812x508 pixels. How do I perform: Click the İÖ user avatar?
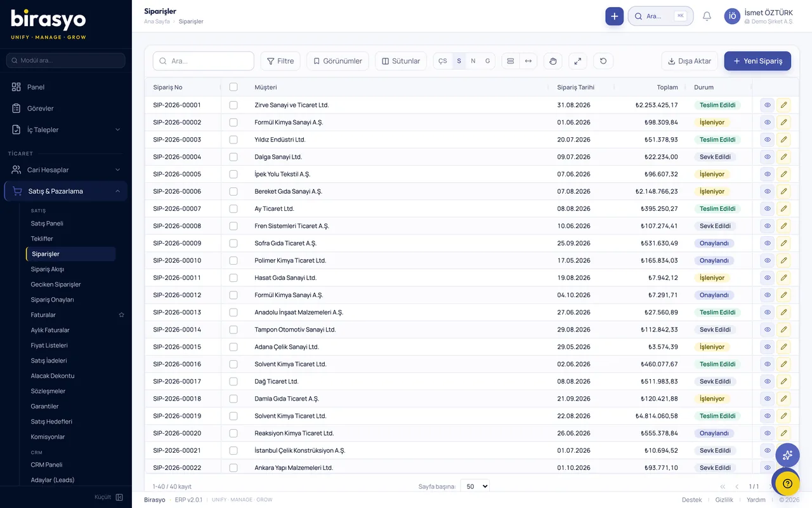(x=732, y=17)
